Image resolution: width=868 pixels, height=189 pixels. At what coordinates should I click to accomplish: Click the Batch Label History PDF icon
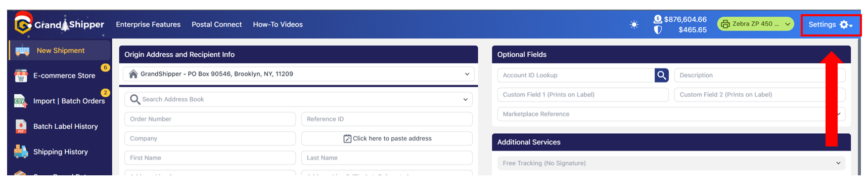[x=21, y=126]
